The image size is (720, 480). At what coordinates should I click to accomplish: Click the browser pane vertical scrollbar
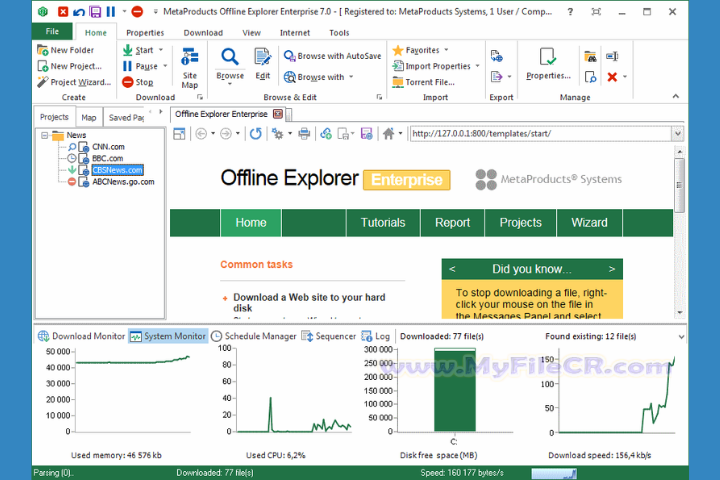[x=680, y=186]
